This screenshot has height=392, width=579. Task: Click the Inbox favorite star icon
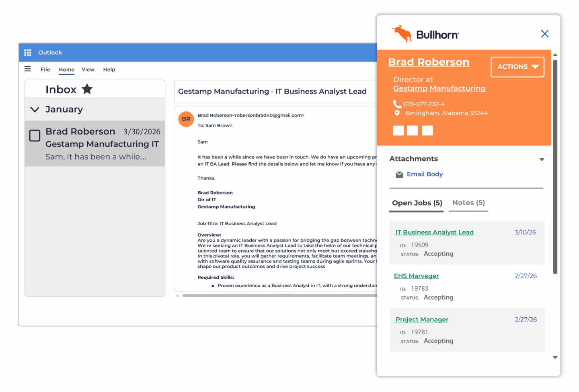click(87, 89)
